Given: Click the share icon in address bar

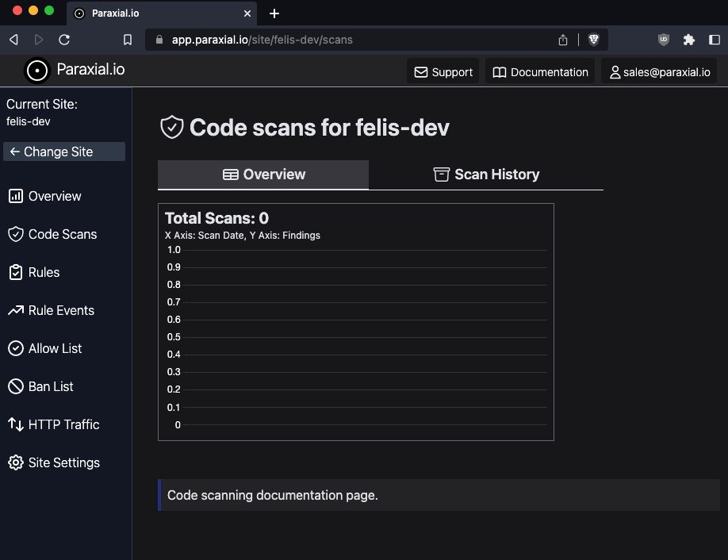Looking at the screenshot, I should (x=563, y=40).
